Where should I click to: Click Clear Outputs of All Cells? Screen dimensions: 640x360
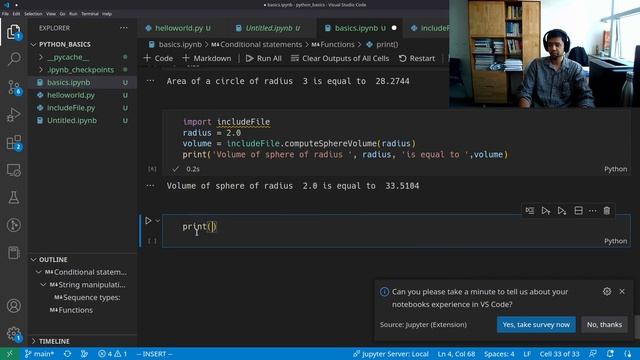coord(340,58)
